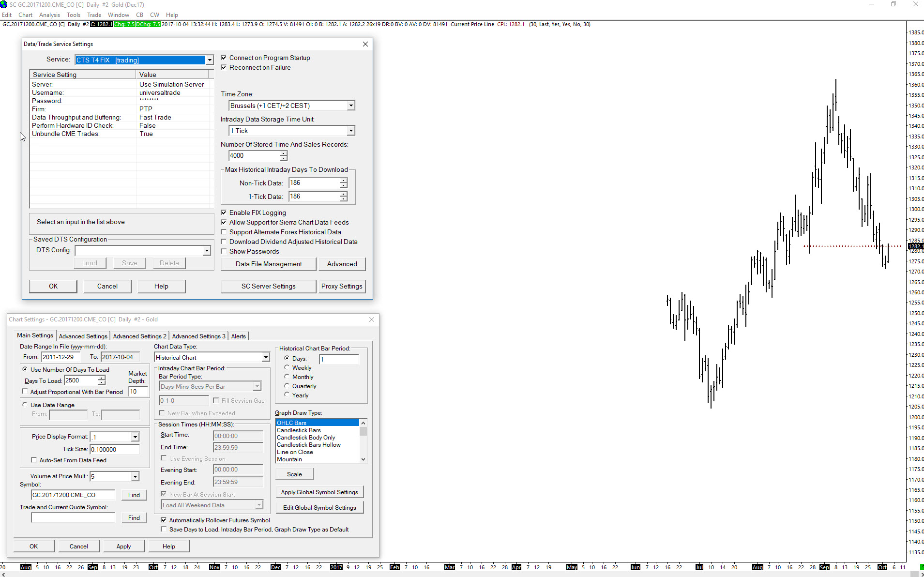Viewport: 924px width, 577px height.
Task: Adjust the 1-Tick Data days spinner
Action: tap(344, 197)
